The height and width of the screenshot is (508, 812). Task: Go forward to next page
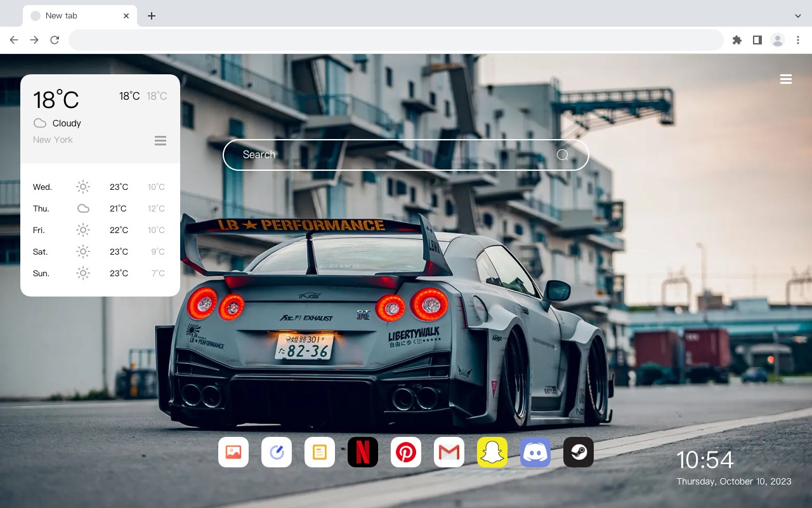[34, 40]
